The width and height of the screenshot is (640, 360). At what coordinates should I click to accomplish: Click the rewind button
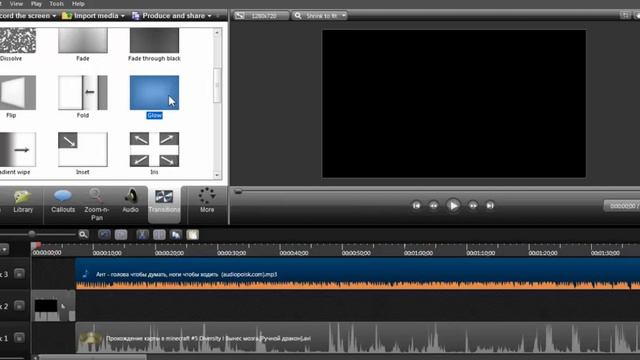point(434,206)
